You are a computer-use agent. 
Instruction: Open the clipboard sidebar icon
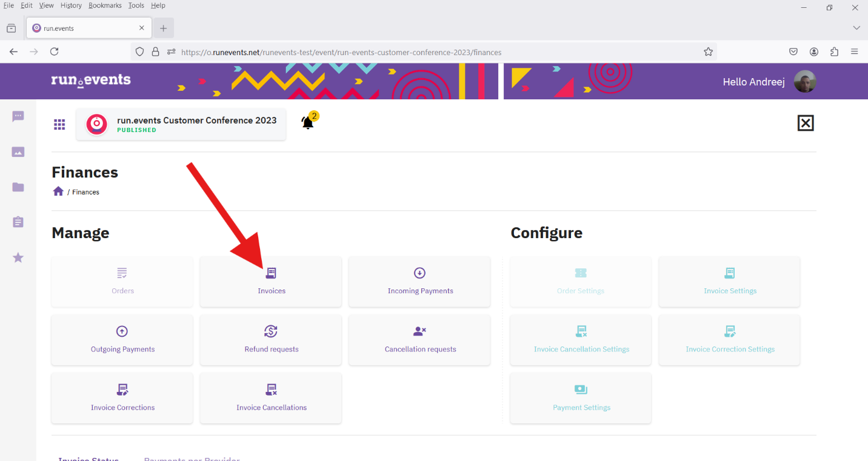click(18, 222)
